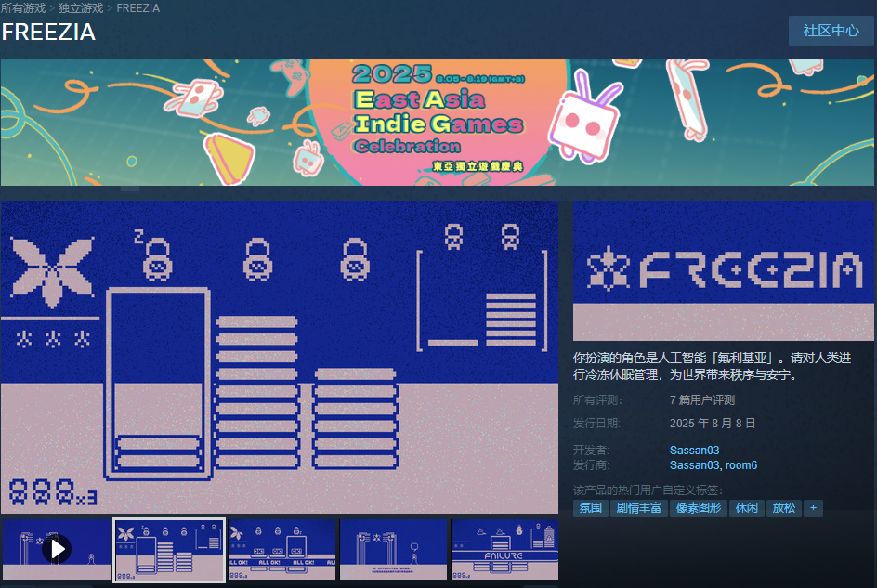Image resolution: width=877 pixels, height=588 pixels.
Task: Enlarge the main gameplay screenshot
Action: [x=280, y=358]
